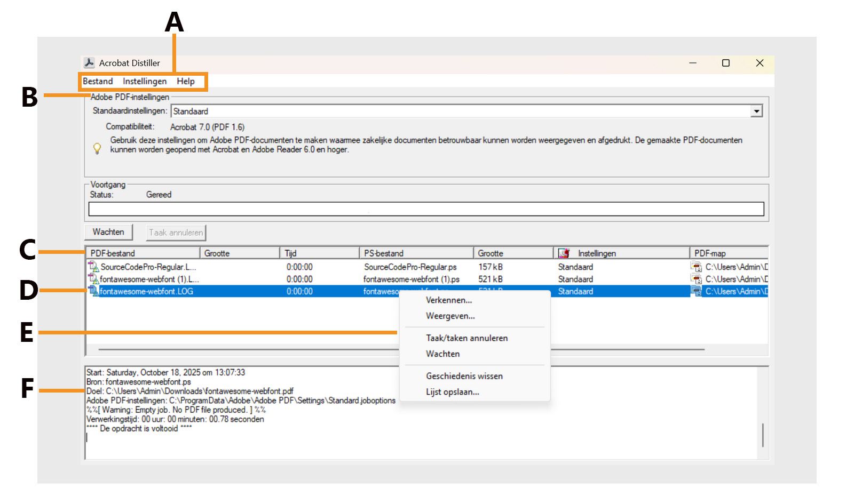Click the SourceCodePro-Regular.L... file icon

pyautogui.click(x=93, y=267)
